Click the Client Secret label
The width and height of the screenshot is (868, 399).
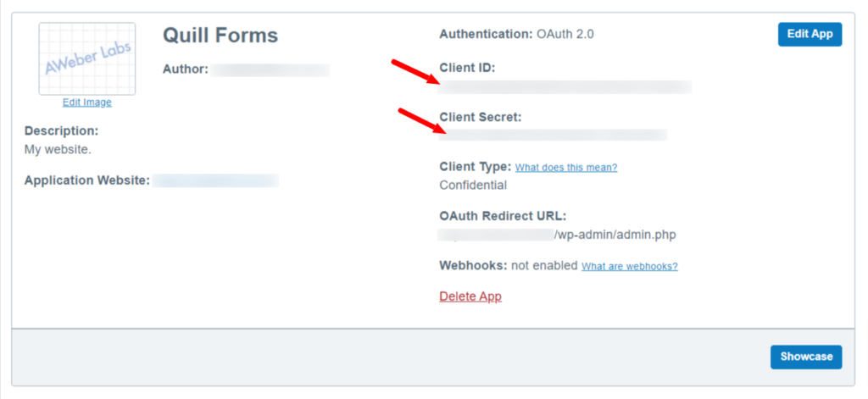coord(481,117)
